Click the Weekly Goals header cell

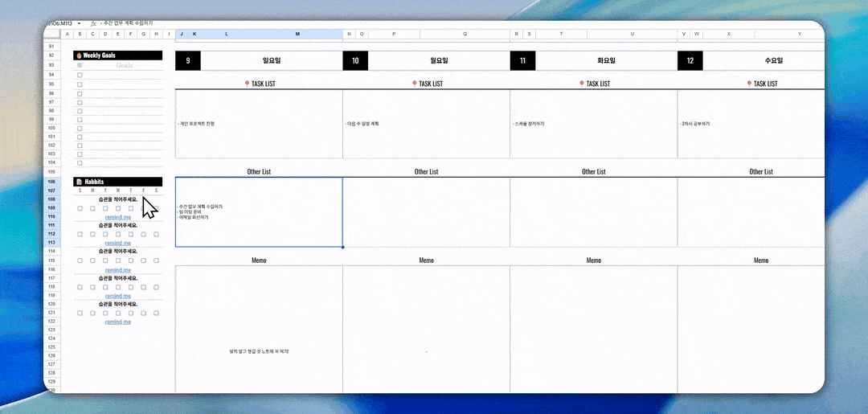pyautogui.click(x=118, y=55)
